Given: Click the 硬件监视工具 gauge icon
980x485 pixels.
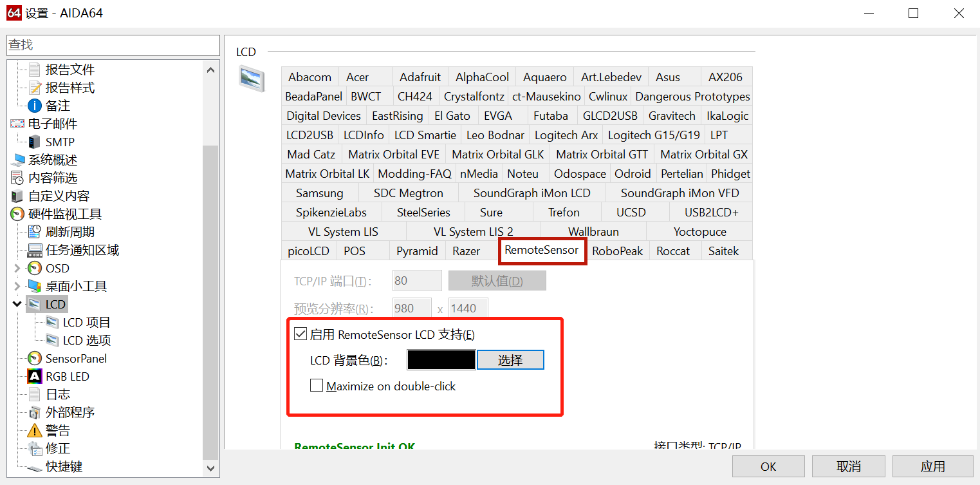Looking at the screenshot, I should tap(17, 214).
